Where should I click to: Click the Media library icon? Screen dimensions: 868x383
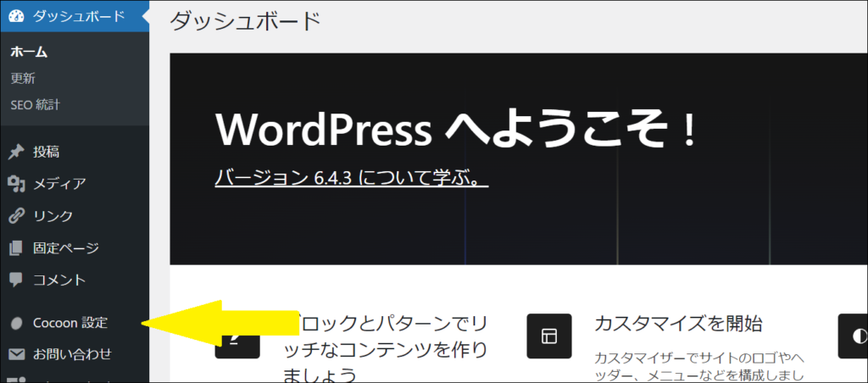coord(17,184)
